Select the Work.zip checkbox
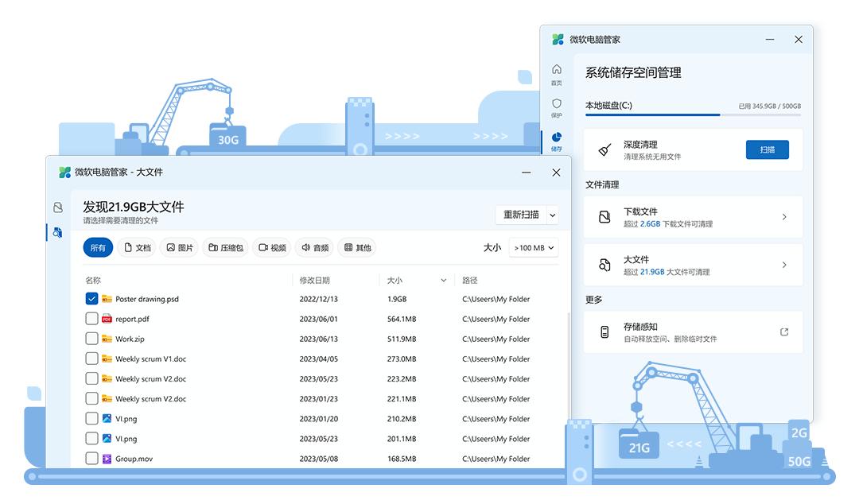This screenshot has height=504, width=859. point(91,339)
